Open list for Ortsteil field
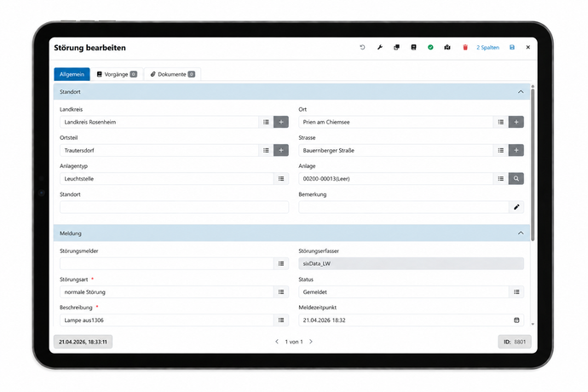 266,151
